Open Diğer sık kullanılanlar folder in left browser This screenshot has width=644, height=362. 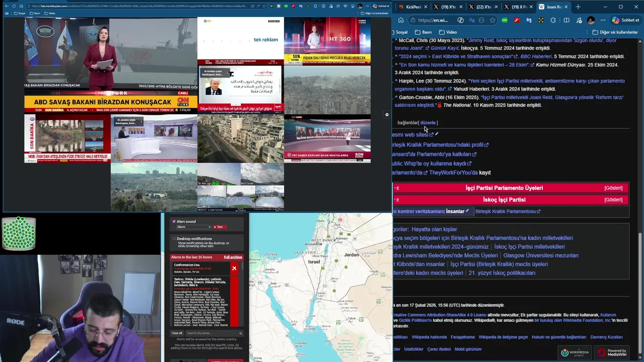373,13
